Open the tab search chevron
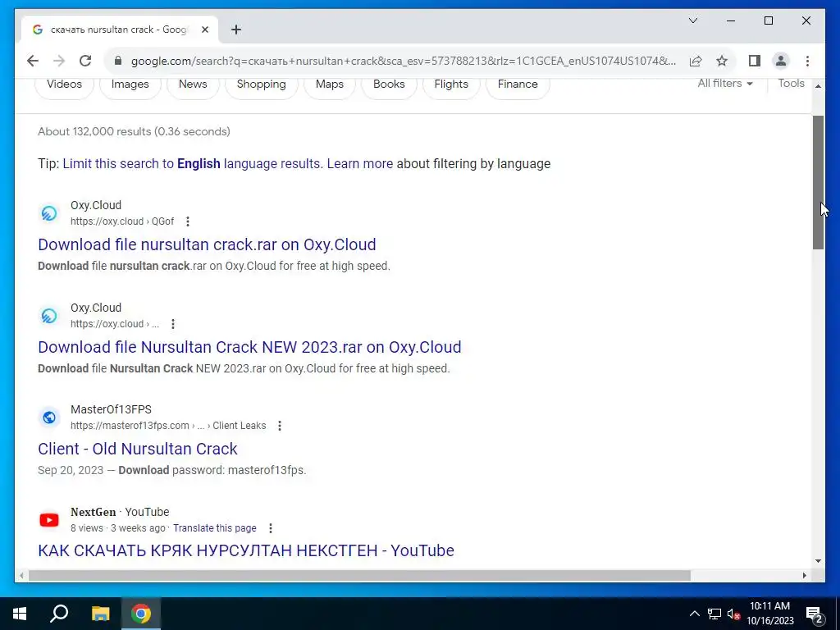 [x=692, y=21]
